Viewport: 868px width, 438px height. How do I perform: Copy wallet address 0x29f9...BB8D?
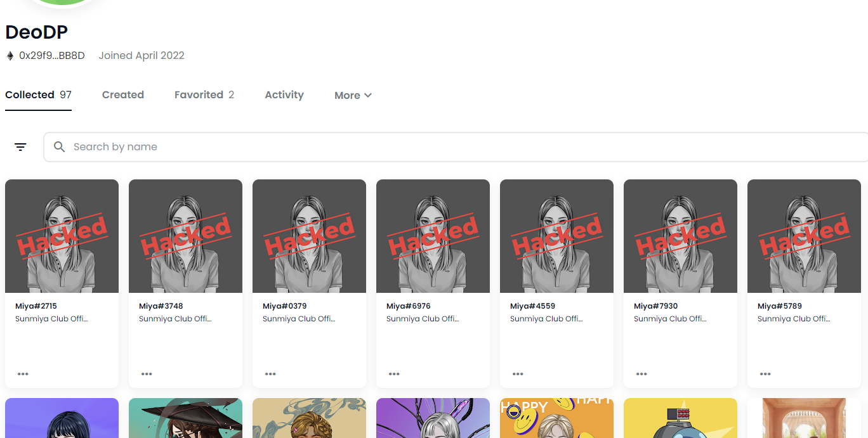pyautogui.click(x=52, y=56)
